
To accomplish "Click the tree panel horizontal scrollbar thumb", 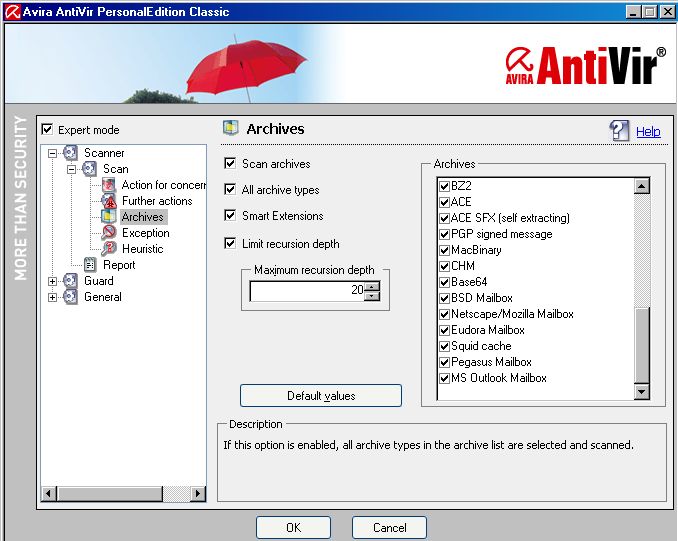I will point(110,493).
